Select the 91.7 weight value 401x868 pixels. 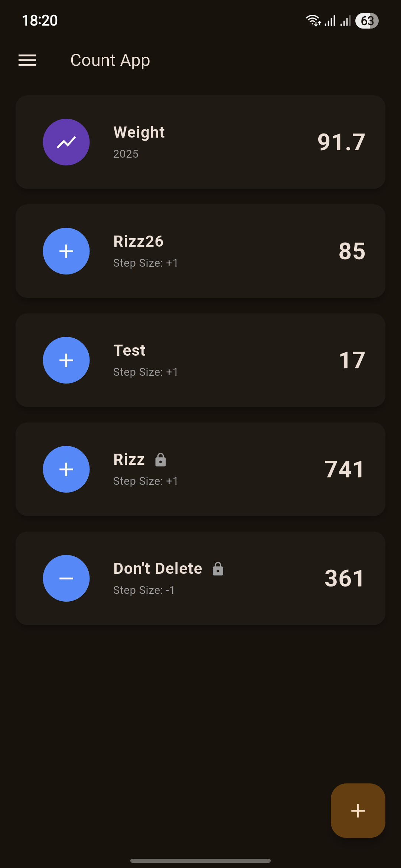pos(341,142)
